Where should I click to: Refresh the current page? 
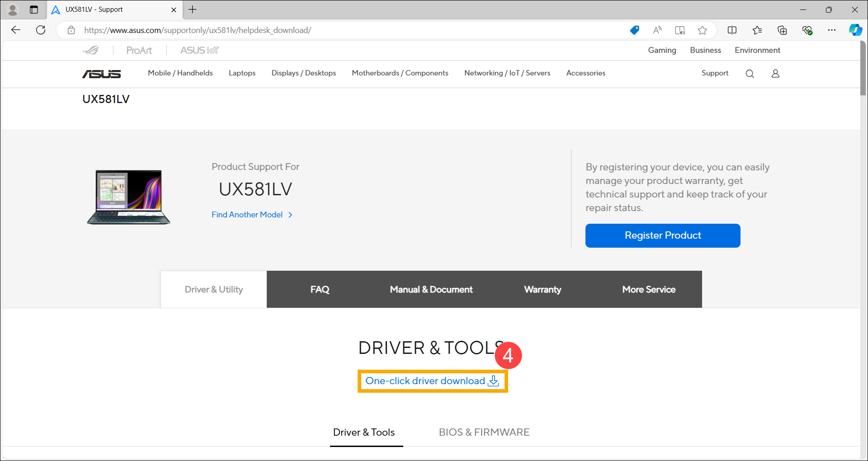(41, 30)
